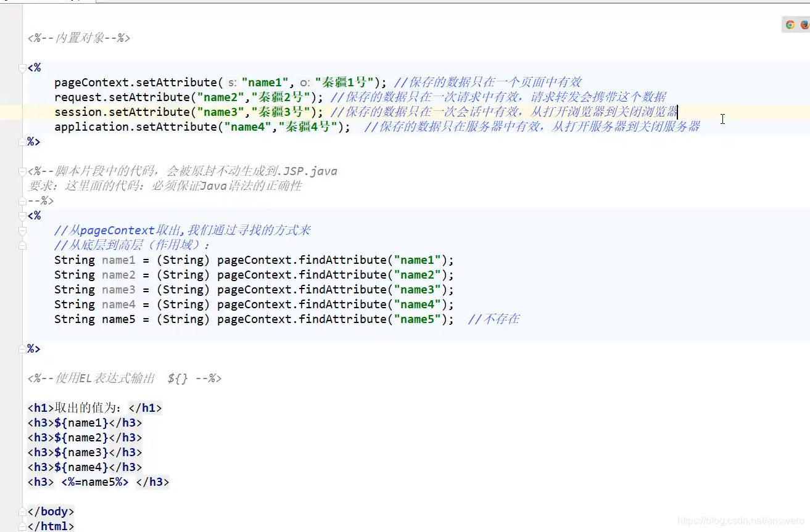810x532 pixels.
Task: Collapse the second scriptlet containing findAttribute calls
Action: coord(23,216)
